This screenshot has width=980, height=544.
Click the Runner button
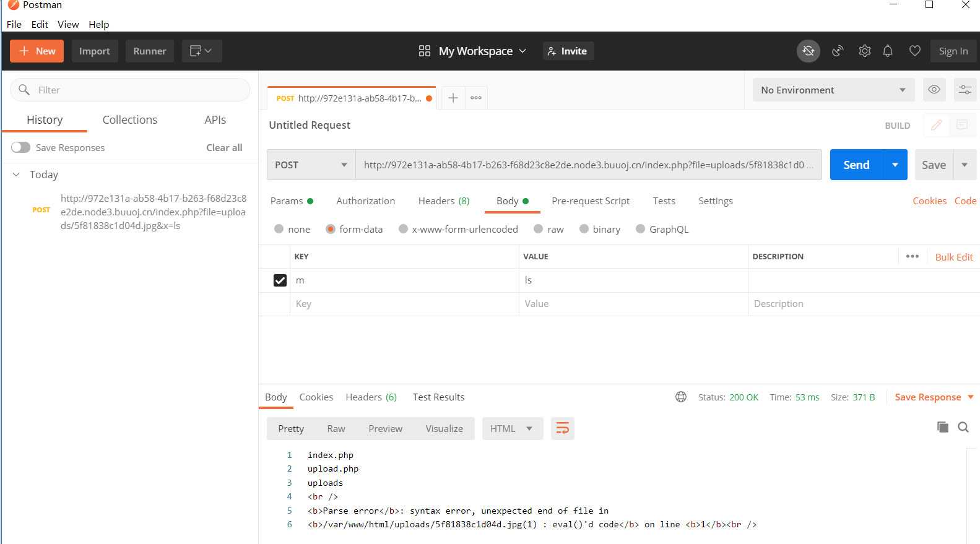coord(150,51)
